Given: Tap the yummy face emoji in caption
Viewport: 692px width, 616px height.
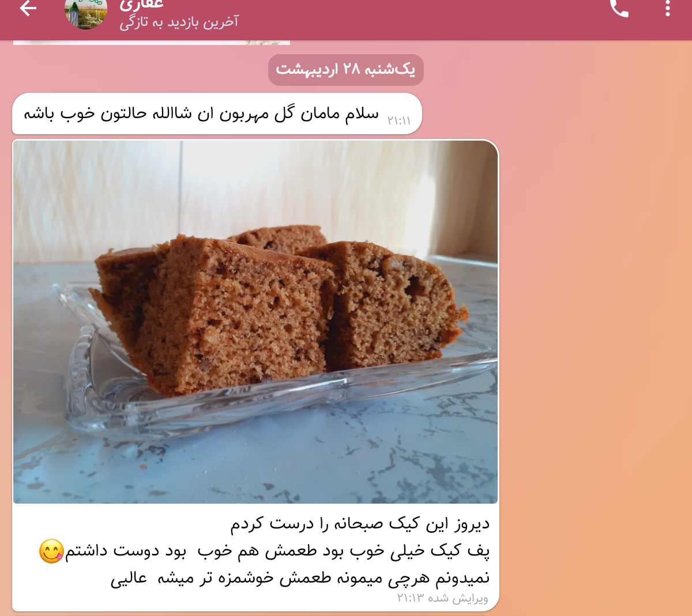Looking at the screenshot, I should click(x=51, y=551).
